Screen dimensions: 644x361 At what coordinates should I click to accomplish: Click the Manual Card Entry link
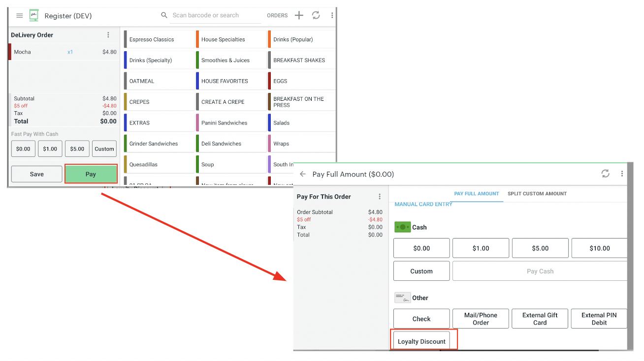click(423, 205)
